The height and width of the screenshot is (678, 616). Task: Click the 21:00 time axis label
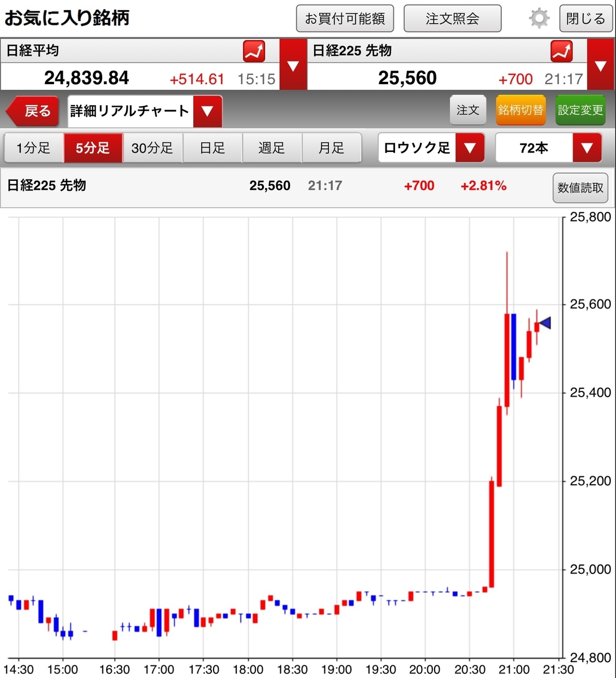click(x=513, y=670)
